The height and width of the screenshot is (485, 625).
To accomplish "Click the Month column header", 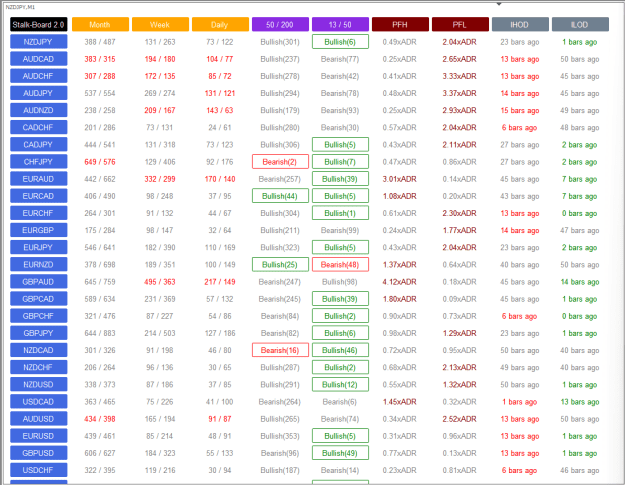I will [100, 24].
